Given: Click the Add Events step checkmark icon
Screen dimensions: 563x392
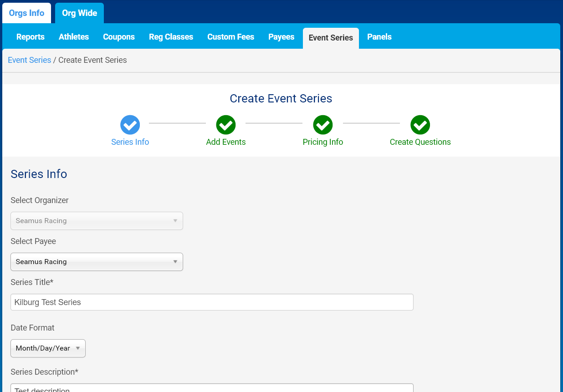Looking at the screenshot, I should [225, 124].
